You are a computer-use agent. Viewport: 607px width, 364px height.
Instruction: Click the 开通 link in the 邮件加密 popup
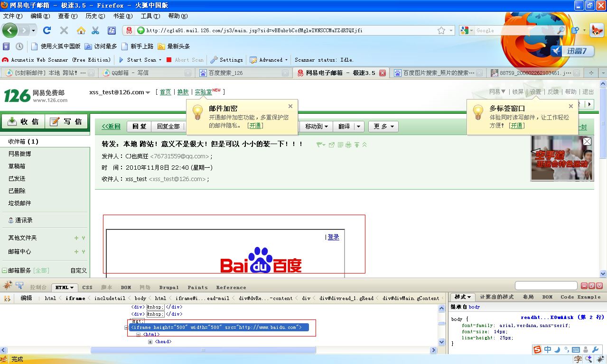tap(255, 126)
